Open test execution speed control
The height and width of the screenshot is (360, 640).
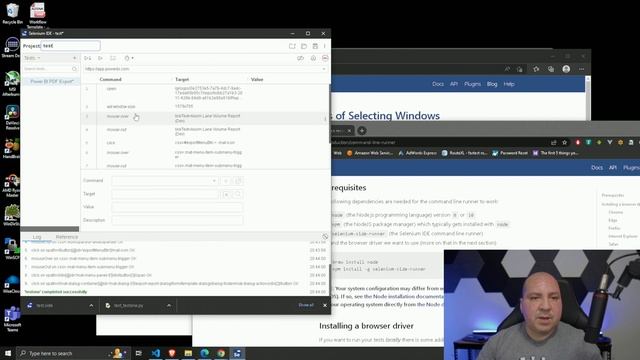tap(129, 58)
